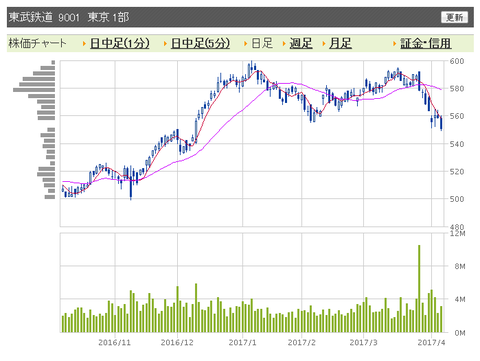
Task: Click the 2016/11 date axis label
Action: click(115, 342)
